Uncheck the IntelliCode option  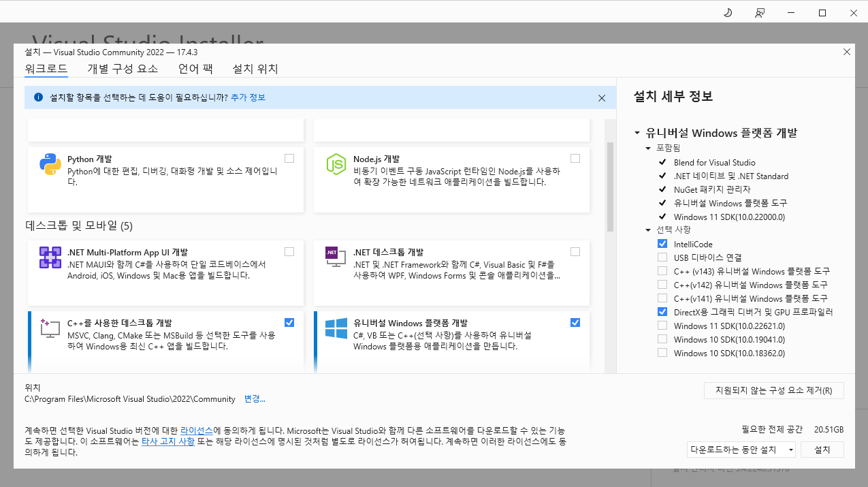coord(662,244)
